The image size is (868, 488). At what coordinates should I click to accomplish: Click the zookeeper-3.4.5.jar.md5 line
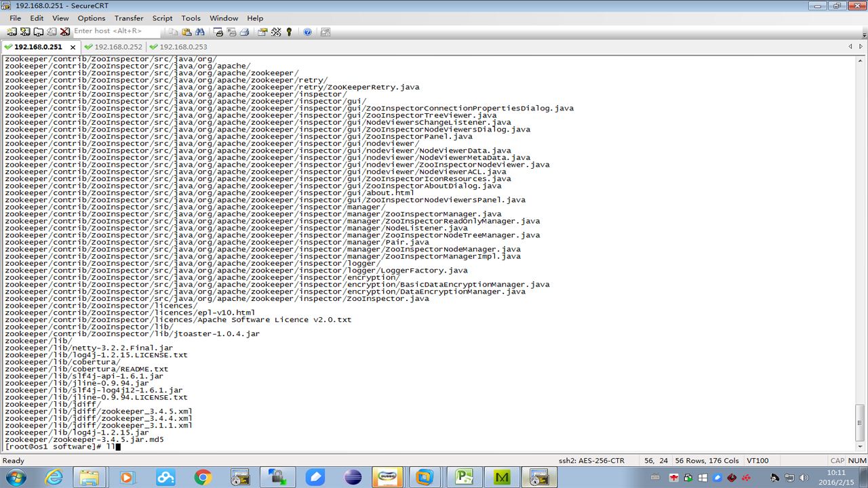click(x=84, y=440)
